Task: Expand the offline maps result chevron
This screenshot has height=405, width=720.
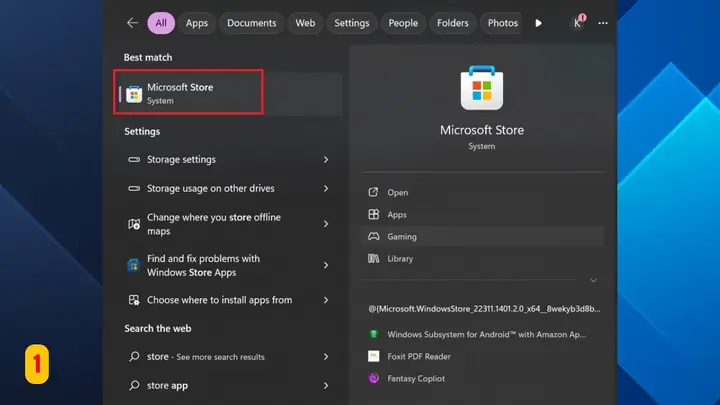Action: pyautogui.click(x=326, y=224)
